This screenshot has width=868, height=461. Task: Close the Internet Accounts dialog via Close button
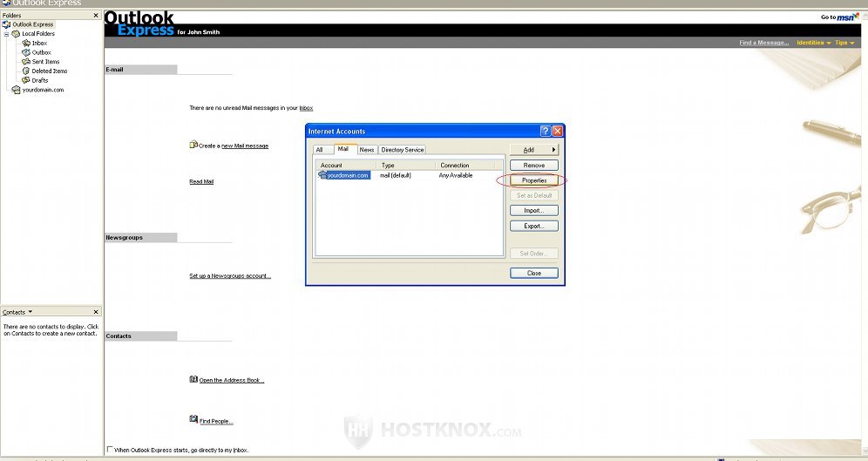pyautogui.click(x=533, y=273)
